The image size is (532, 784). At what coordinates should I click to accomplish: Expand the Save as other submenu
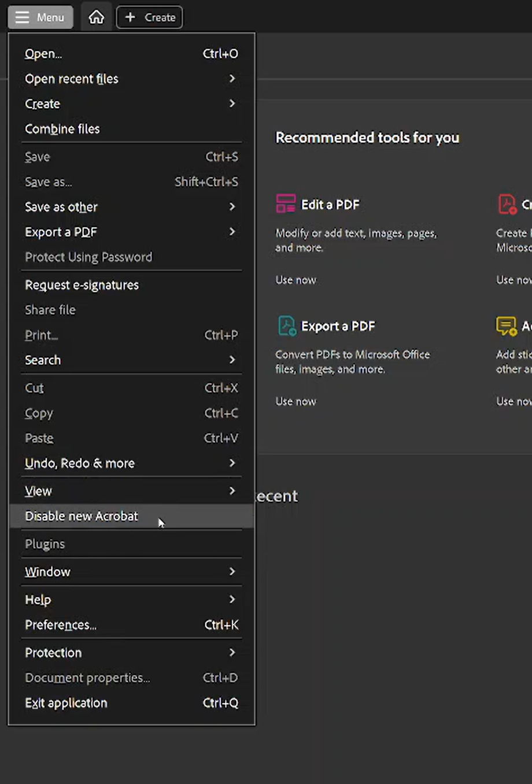tap(61, 206)
